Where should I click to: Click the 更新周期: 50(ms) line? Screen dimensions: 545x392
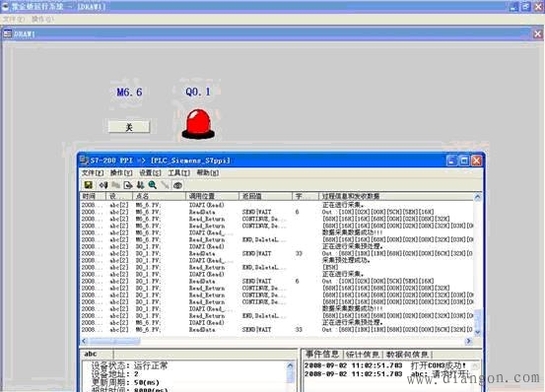click(x=125, y=382)
